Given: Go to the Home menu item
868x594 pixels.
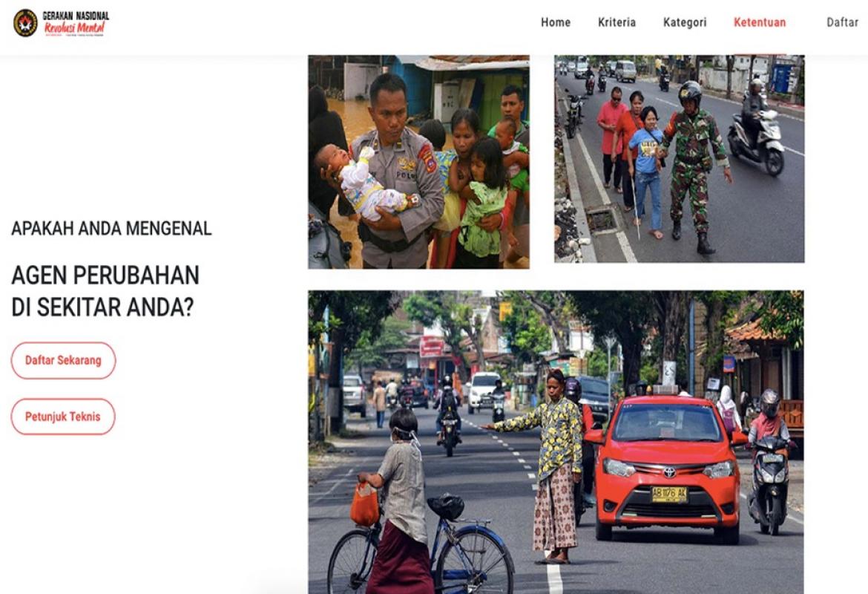Looking at the screenshot, I should 555,22.
